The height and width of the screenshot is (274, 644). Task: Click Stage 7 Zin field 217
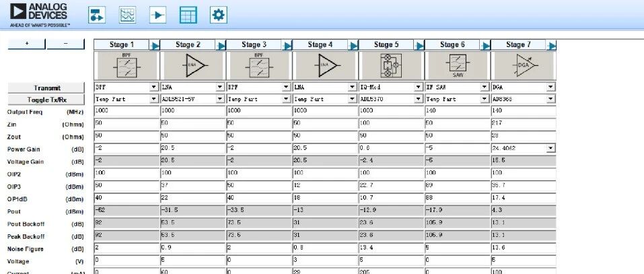click(524, 124)
